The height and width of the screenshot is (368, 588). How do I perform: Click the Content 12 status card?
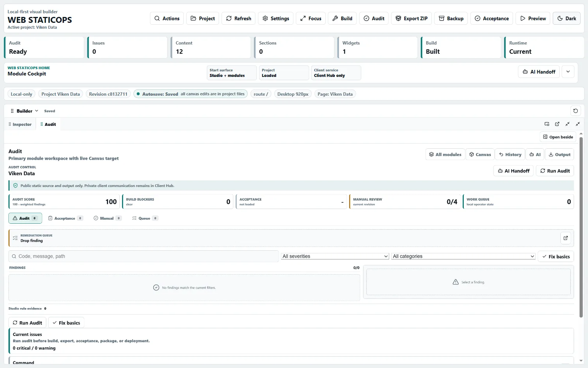click(x=211, y=47)
